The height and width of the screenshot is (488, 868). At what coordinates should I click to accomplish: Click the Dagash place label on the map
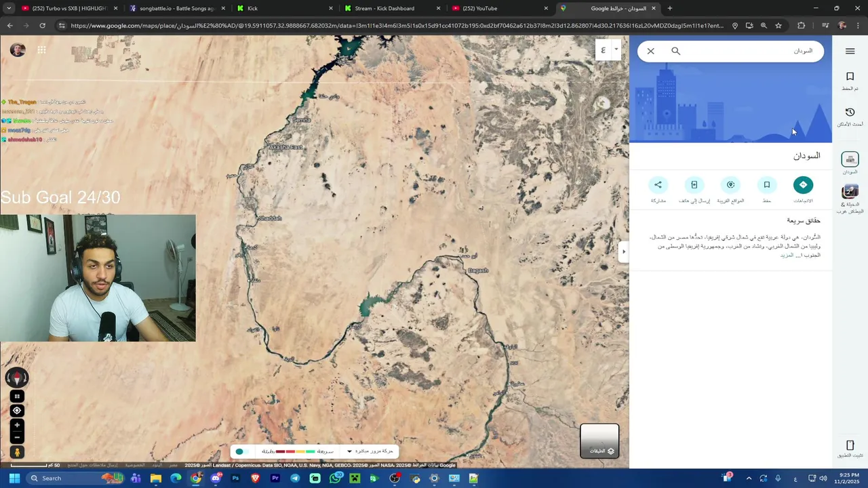point(478,270)
